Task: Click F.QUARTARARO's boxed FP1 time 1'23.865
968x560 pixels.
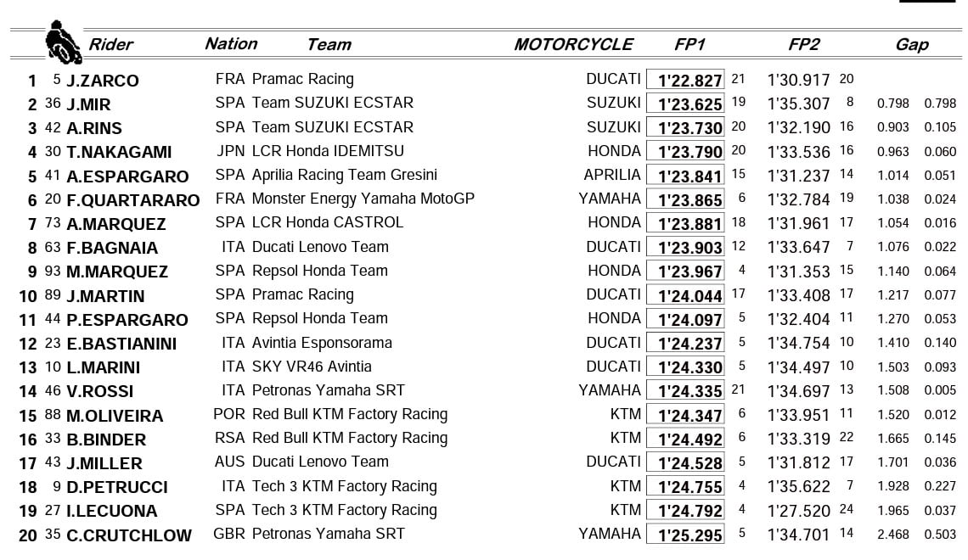Action: [685, 200]
